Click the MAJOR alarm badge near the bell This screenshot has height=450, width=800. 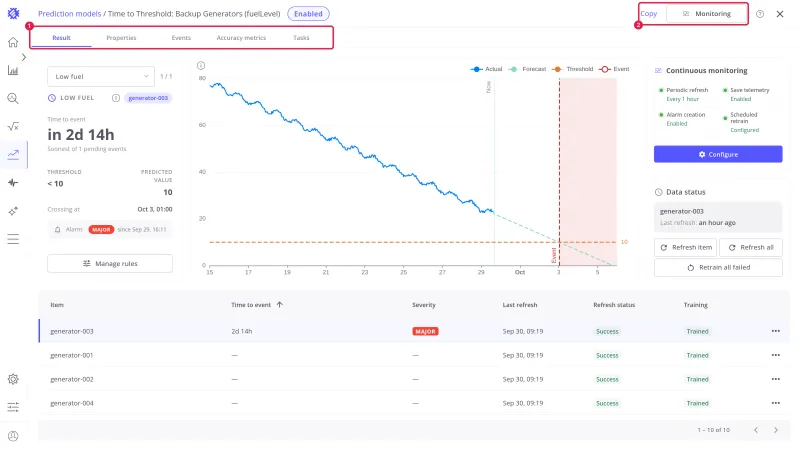[101, 230]
